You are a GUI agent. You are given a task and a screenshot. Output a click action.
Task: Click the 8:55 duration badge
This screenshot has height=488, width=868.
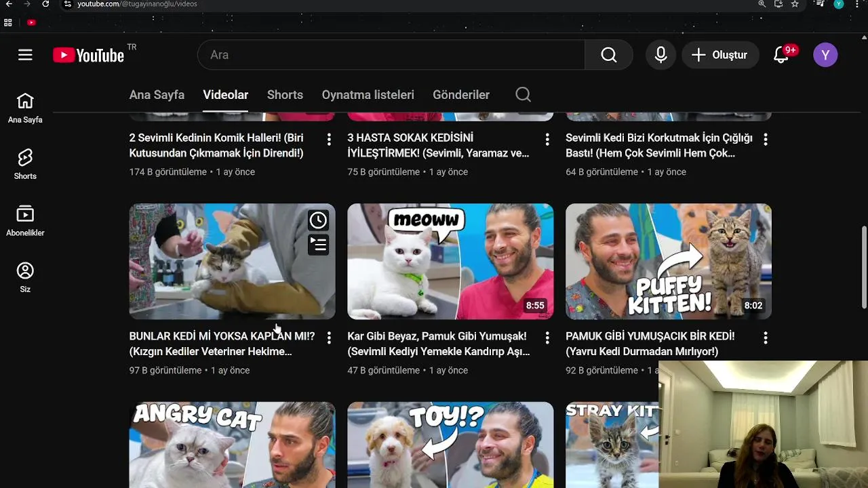click(535, 306)
